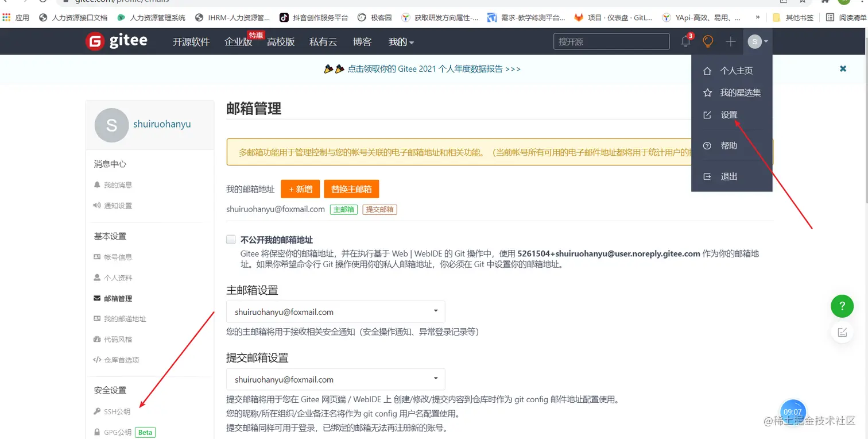Go to 私有云 in navbar

tap(323, 42)
